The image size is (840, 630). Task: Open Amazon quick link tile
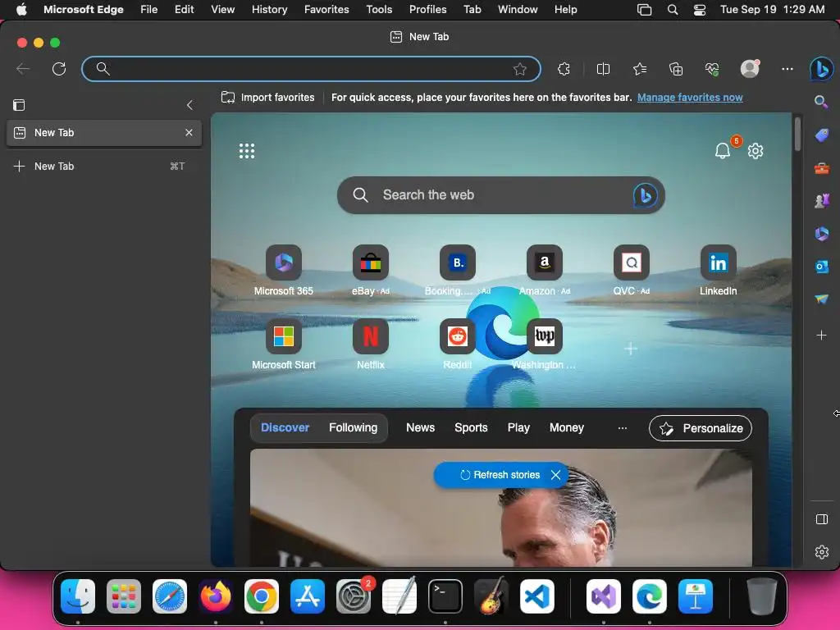pyautogui.click(x=545, y=271)
